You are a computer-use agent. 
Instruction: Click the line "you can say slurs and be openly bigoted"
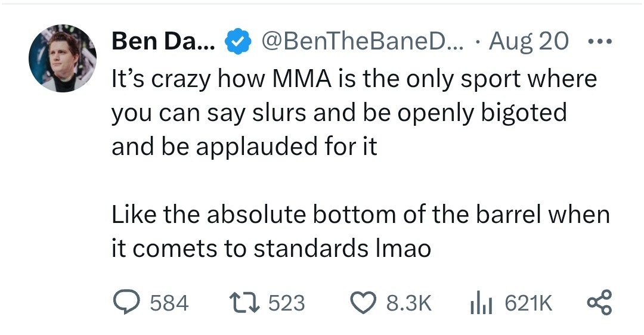(x=339, y=113)
